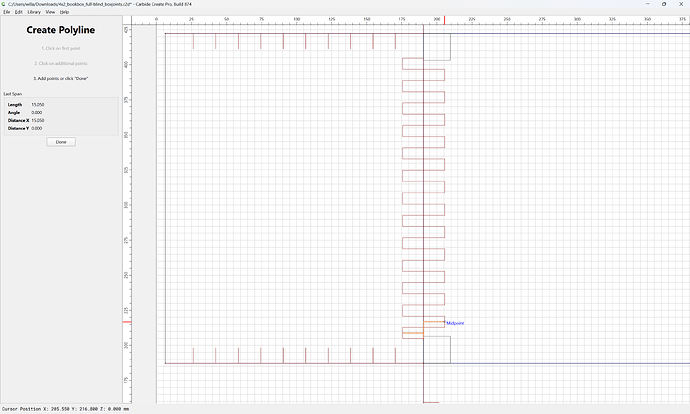Click the Done button
The height and width of the screenshot is (414, 690).
[x=61, y=142]
